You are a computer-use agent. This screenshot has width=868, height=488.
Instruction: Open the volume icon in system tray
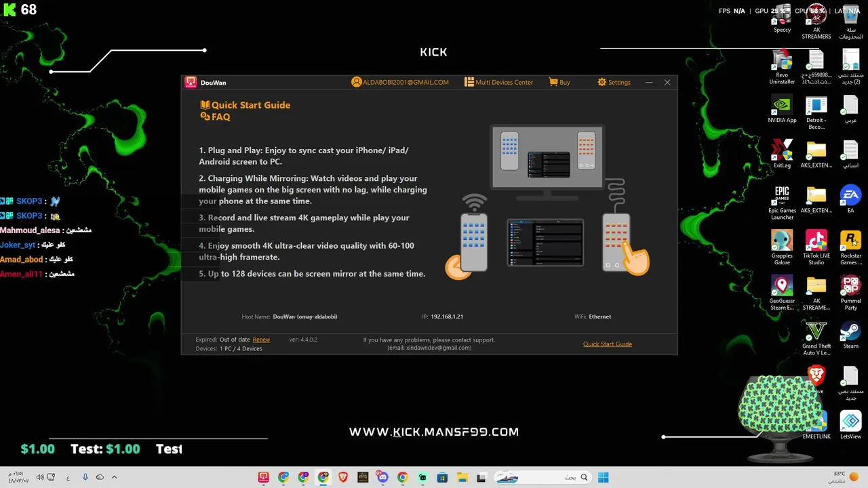click(40, 477)
